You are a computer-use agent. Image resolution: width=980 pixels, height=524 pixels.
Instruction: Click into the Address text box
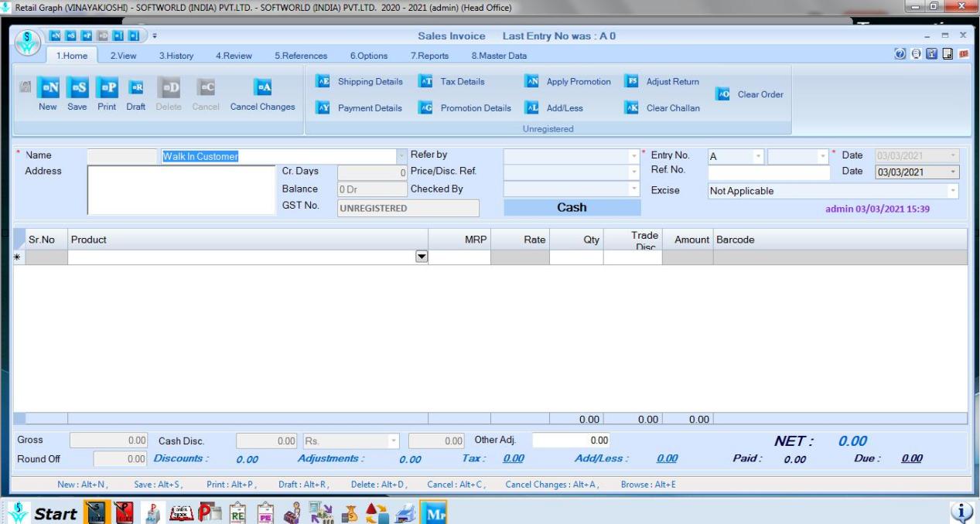pyautogui.click(x=182, y=190)
